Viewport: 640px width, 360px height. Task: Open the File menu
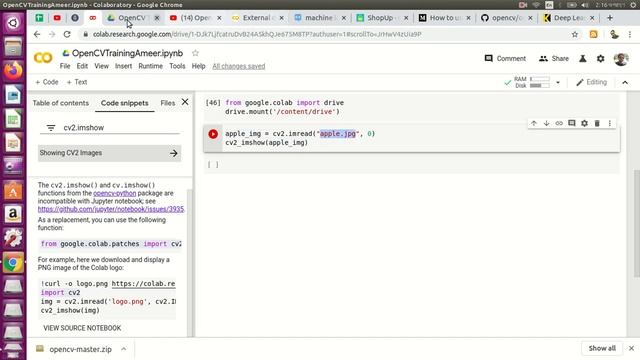64,66
